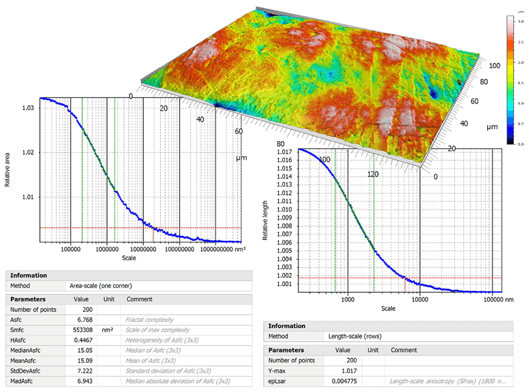This screenshot has height=392, width=532.
Task: Click the Value column header in right table
Action: pyautogui.click(x=343, y=350)
